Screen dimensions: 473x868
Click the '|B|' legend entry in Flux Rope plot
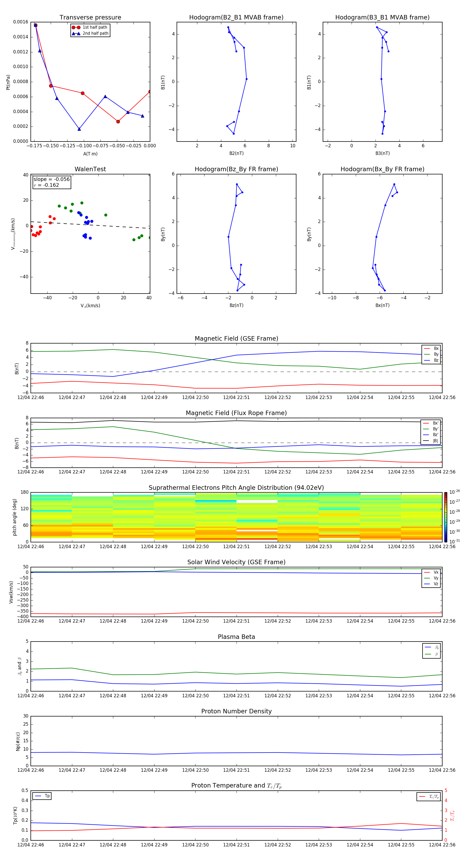tap(431, 441)
